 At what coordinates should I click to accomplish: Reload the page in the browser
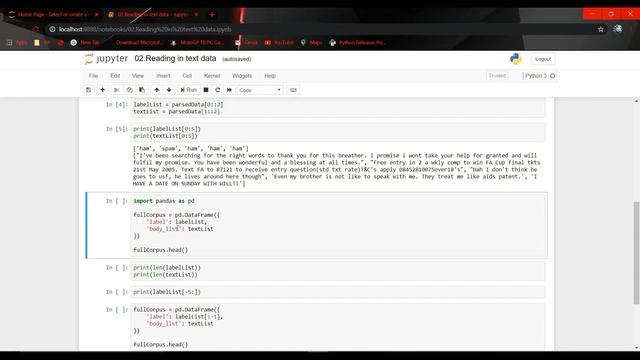tap(36, 29)
